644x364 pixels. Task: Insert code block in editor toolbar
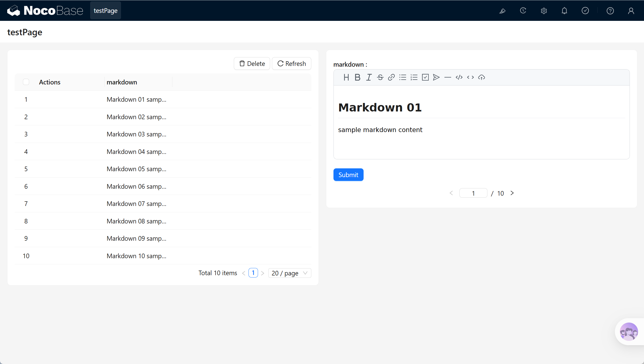click(x=459, y=77)
